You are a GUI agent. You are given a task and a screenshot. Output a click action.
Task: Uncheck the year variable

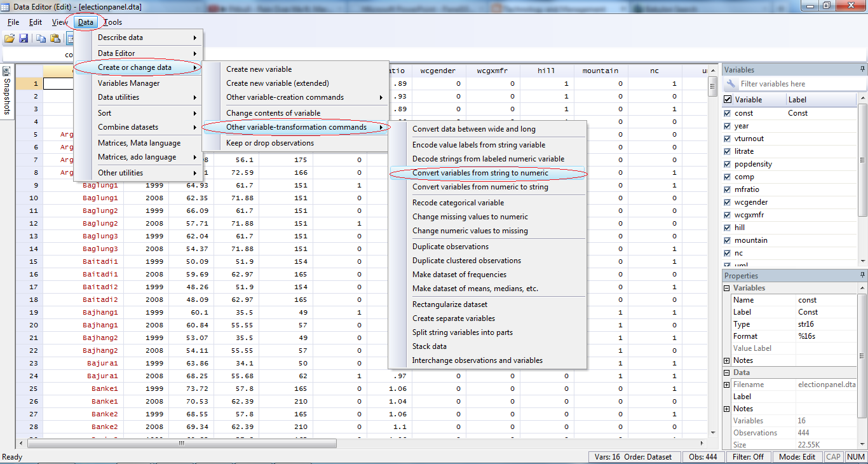(x=728, y=126)
